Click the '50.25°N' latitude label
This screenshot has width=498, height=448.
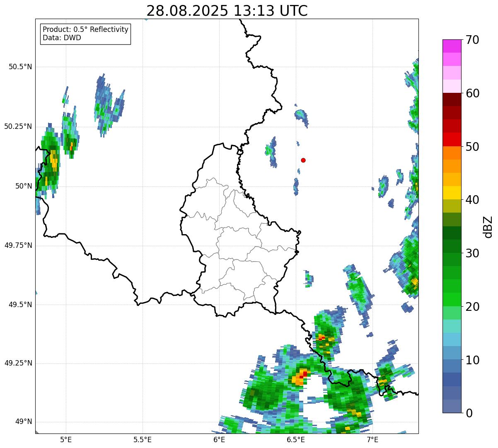tap(18, 126)
